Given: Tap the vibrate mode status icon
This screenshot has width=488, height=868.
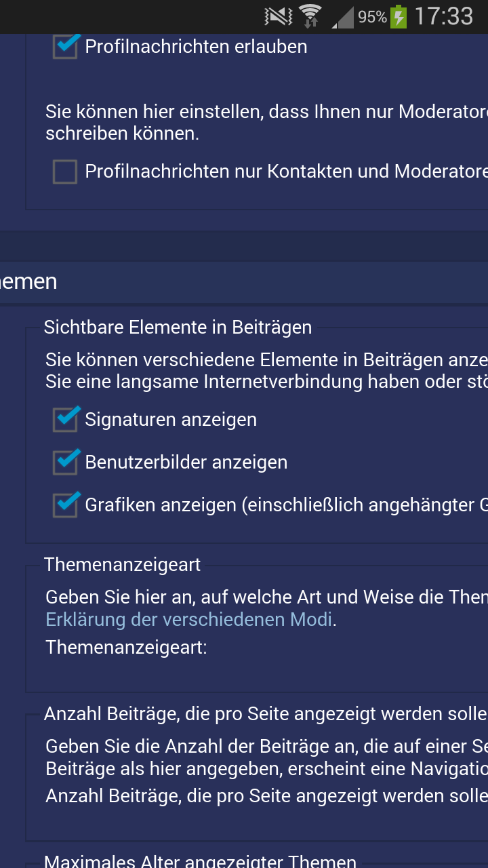Looking at the screenshot, I should (x=279, y=16).
